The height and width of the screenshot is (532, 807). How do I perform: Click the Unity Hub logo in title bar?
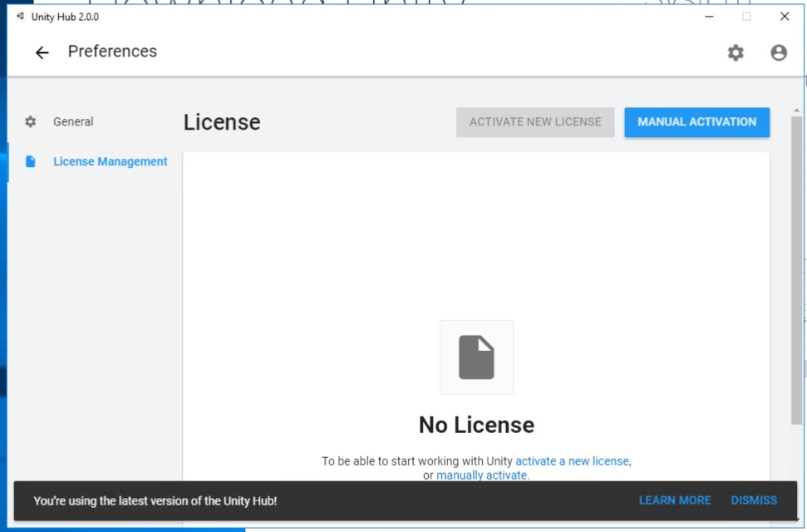[x=20, y=17]
